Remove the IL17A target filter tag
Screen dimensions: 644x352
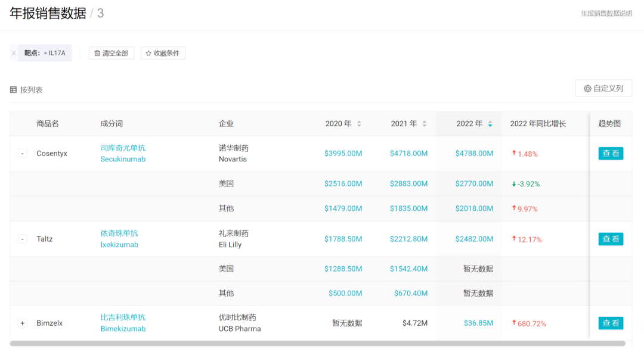click(x=14, y=53)
